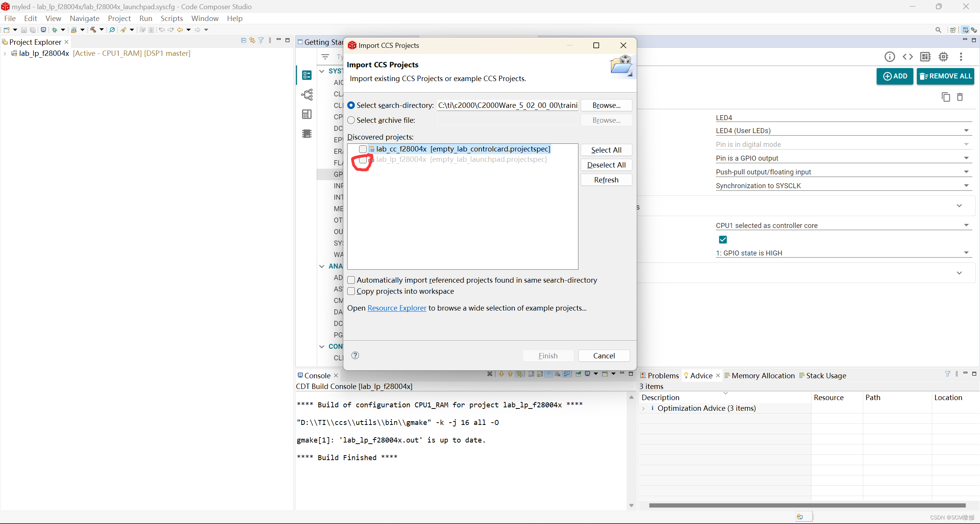This screenshot has width=980, height=524.
Task: Open the Scripts menu
Action: [x=171, y=18]
